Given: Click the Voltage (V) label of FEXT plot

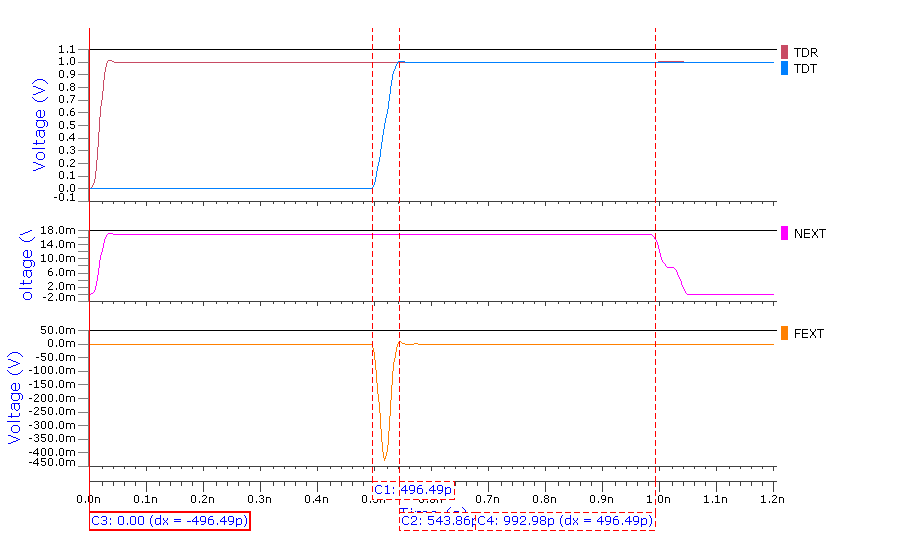Looking at the screenshot, I should [14, 398].
